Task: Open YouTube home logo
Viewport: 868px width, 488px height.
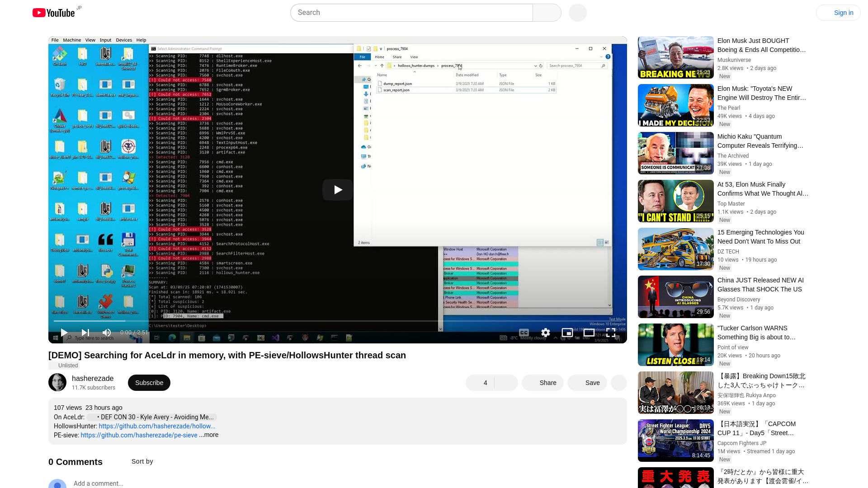Action: click(54, 13)
